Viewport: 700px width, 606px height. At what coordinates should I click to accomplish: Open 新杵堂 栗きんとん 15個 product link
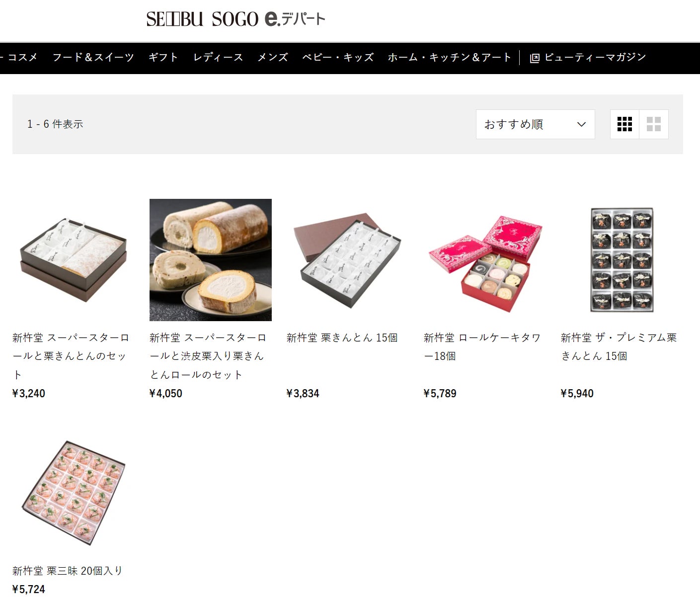click(x=342, y=338)
